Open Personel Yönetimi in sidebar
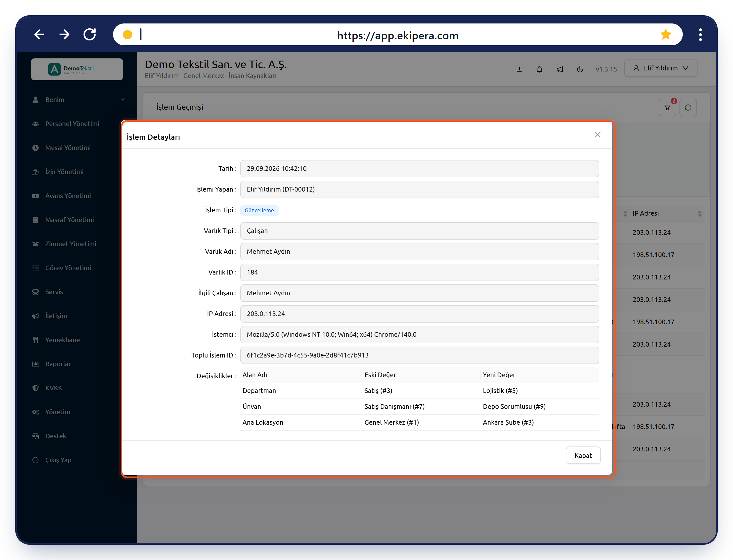Screen dimensions: 733x560 [72, 124]
